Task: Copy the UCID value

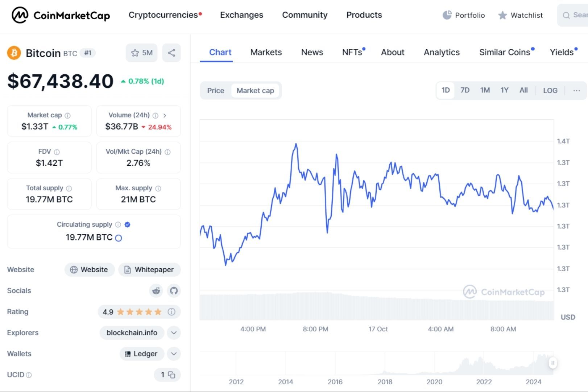Action: pos(171,375)
